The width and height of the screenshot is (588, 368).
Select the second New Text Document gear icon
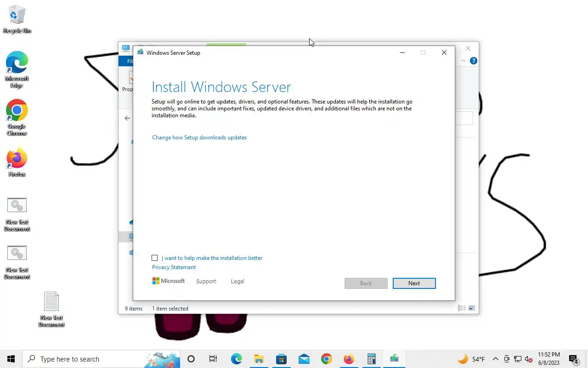point(17,253)
